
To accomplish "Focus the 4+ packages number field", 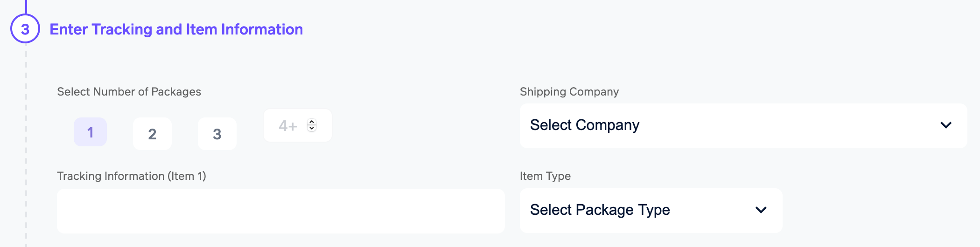I will coord(288,126).
